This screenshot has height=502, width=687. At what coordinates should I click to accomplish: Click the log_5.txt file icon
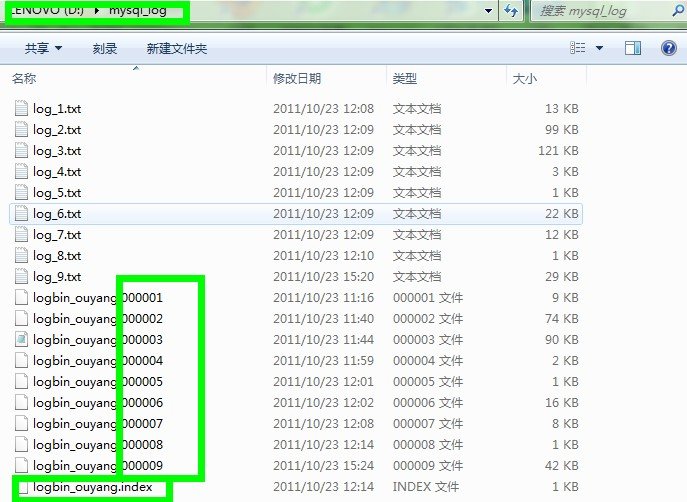21,192
